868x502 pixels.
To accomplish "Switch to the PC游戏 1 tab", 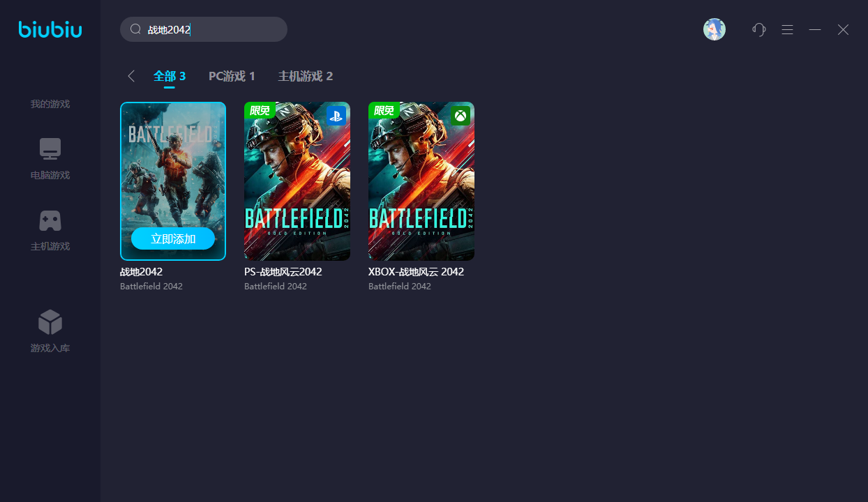I will (x=232, y=76).
